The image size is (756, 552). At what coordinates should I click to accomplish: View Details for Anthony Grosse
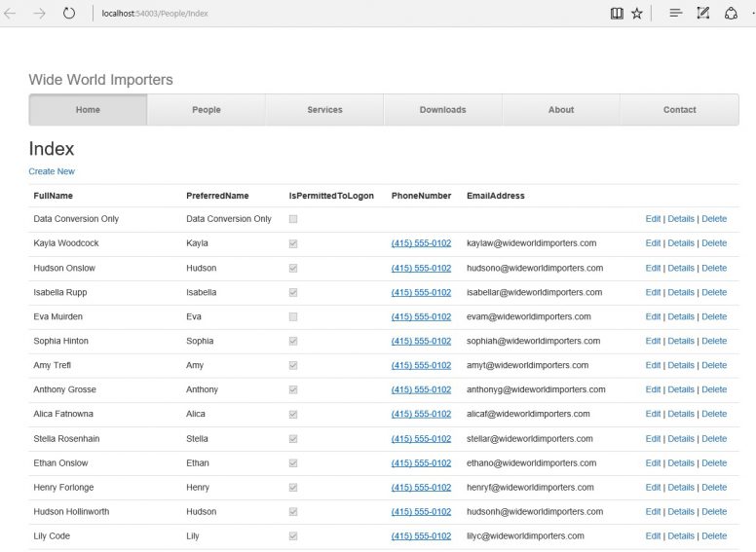point(681,389)
